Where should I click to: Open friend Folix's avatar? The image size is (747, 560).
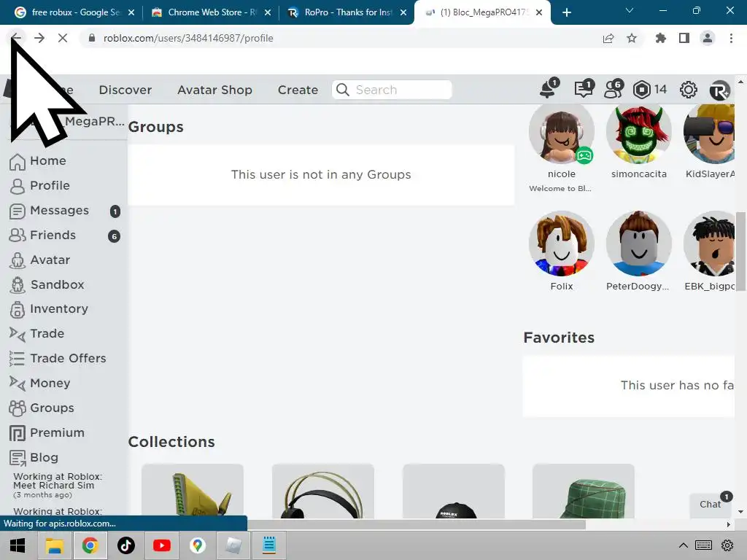point(561,244)
